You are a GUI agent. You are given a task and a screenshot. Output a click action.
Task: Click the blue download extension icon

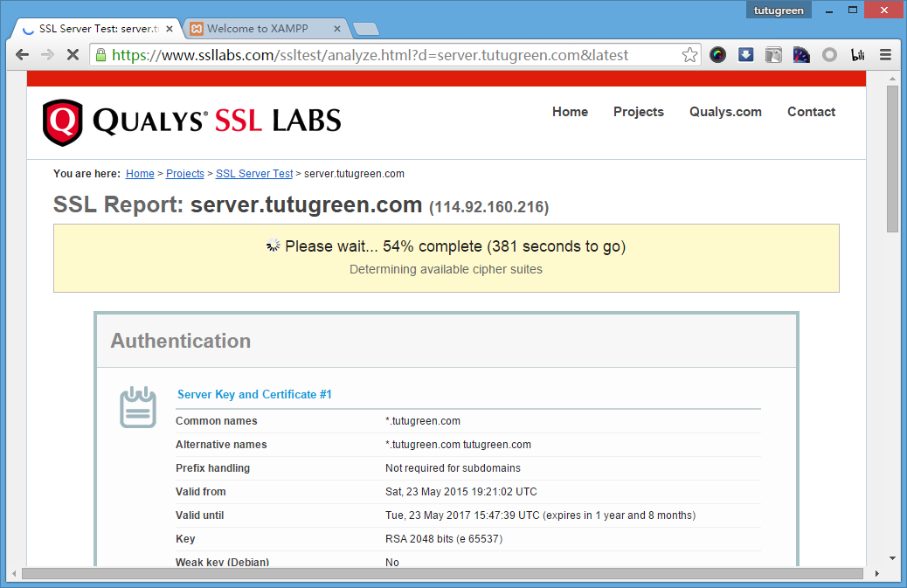pyautogui.click(x=745, y=55)
